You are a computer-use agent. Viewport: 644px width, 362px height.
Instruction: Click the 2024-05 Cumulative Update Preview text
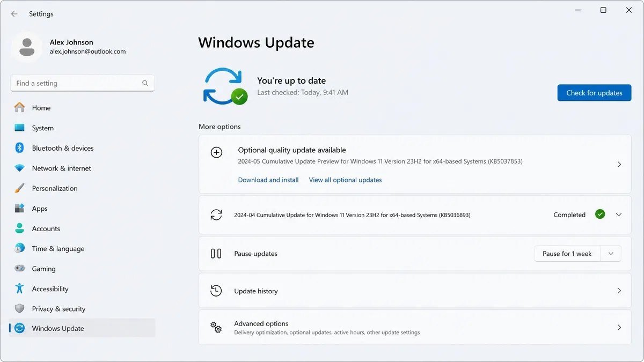[380, 161]
